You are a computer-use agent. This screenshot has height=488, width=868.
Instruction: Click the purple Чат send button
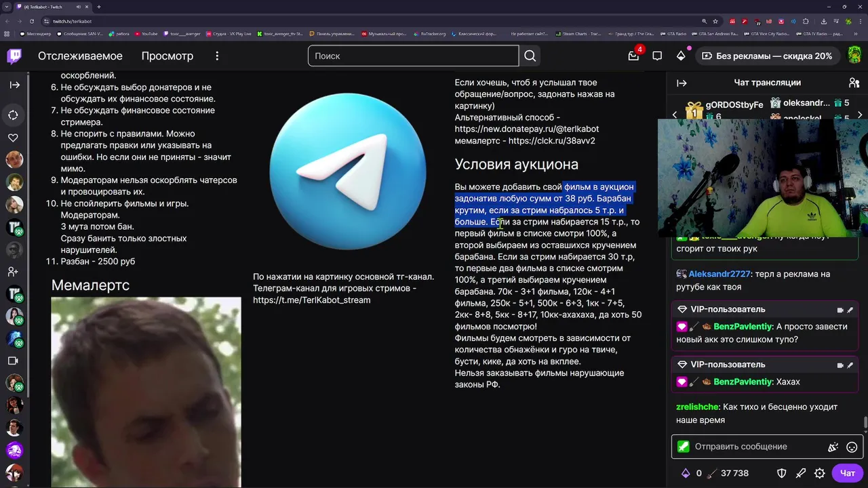[x=848, y=473]
